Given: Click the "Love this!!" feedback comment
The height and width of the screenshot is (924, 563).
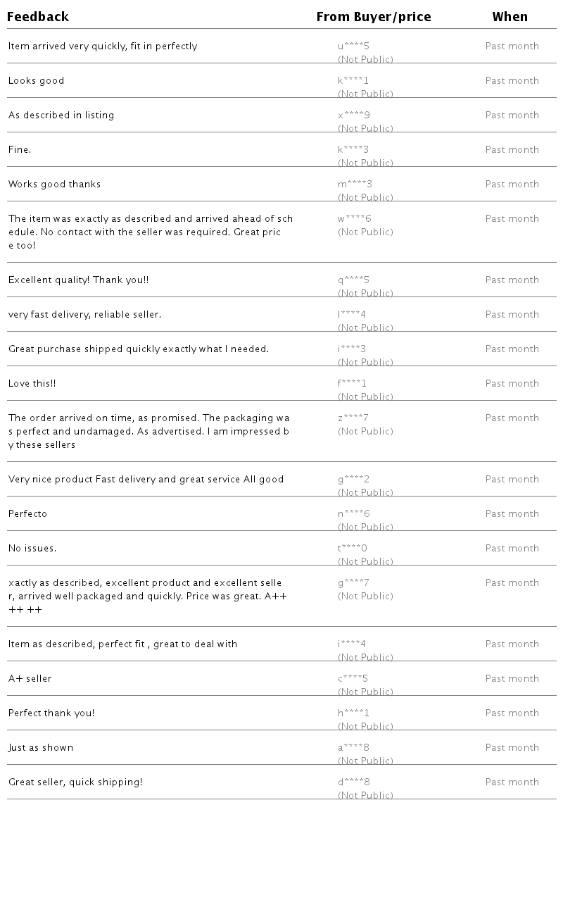Looking at the screenshot, I should [32, 384].
